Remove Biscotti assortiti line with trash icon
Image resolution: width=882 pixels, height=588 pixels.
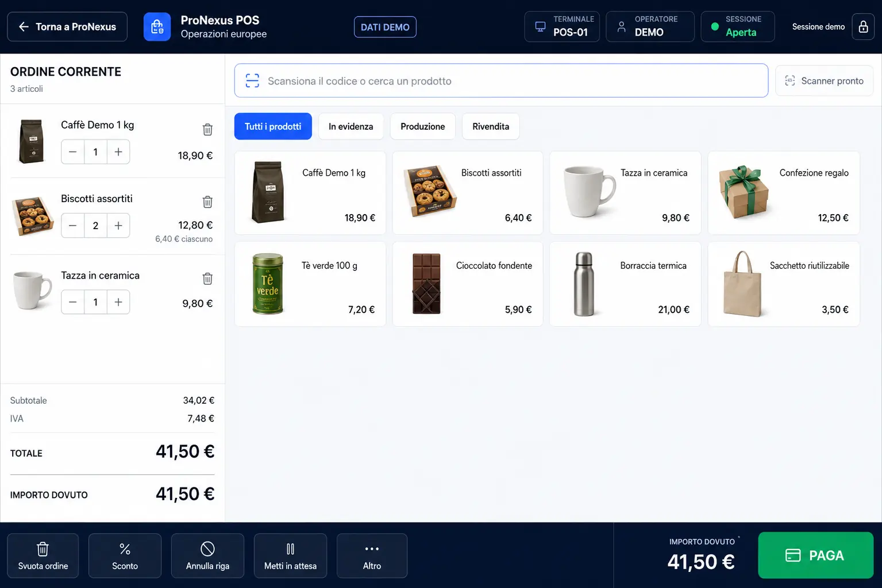click(x=207, y=202)
